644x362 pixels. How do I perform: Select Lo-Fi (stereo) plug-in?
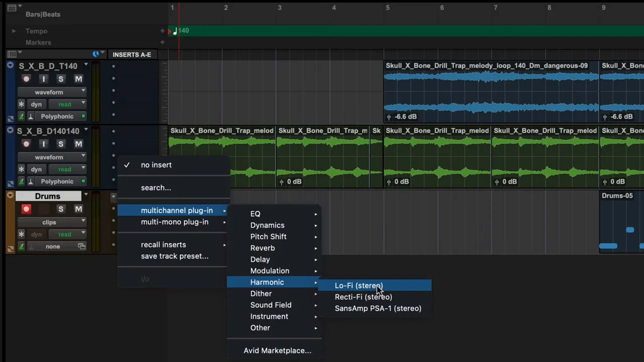pos(358,286)
